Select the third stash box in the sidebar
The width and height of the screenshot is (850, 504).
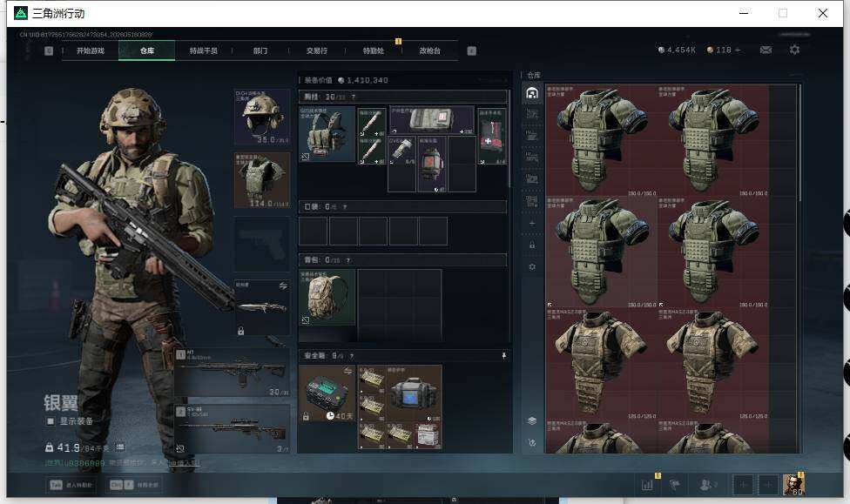(x=532, y=136)
